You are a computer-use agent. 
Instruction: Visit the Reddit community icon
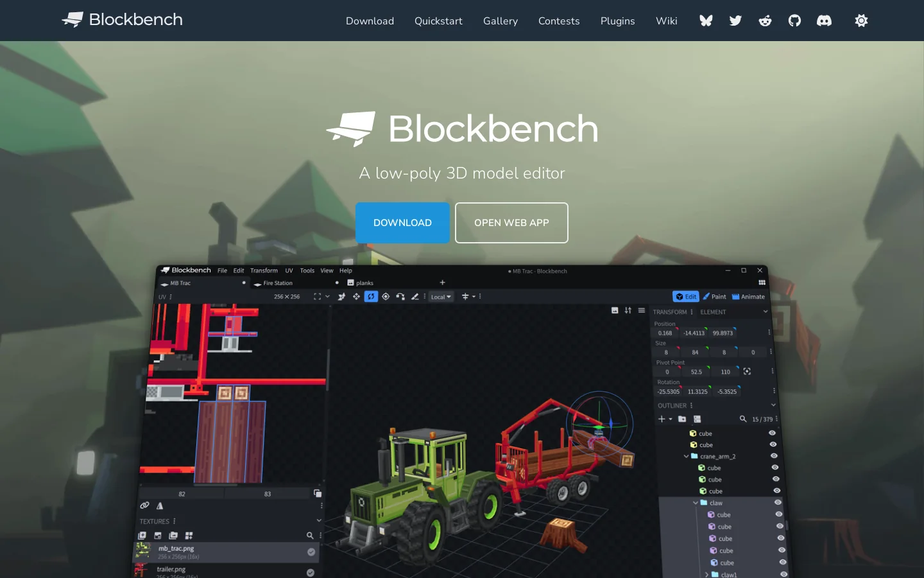[x=765, y=21]
